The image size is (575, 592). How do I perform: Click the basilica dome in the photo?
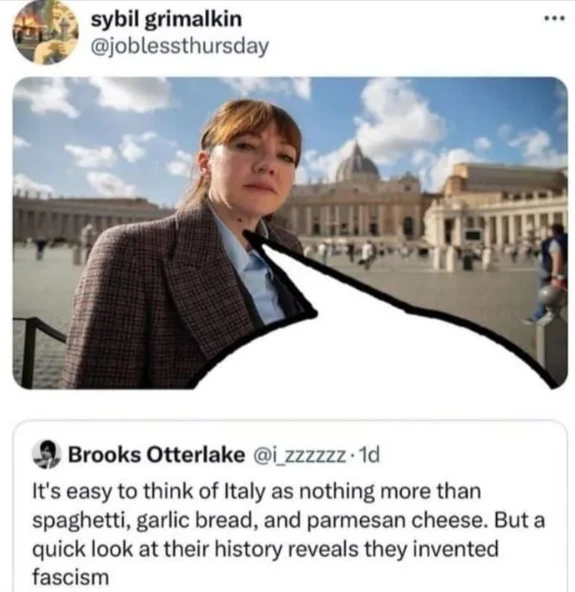tap(356, 162)
